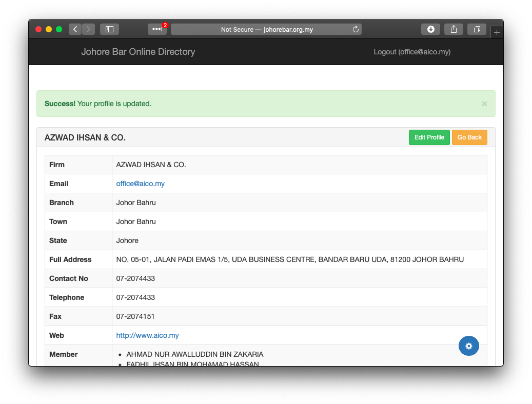Click the green full-screen window button
This screenshot has height=404, width=532.
pyautogui.click(x=59, y=29)
